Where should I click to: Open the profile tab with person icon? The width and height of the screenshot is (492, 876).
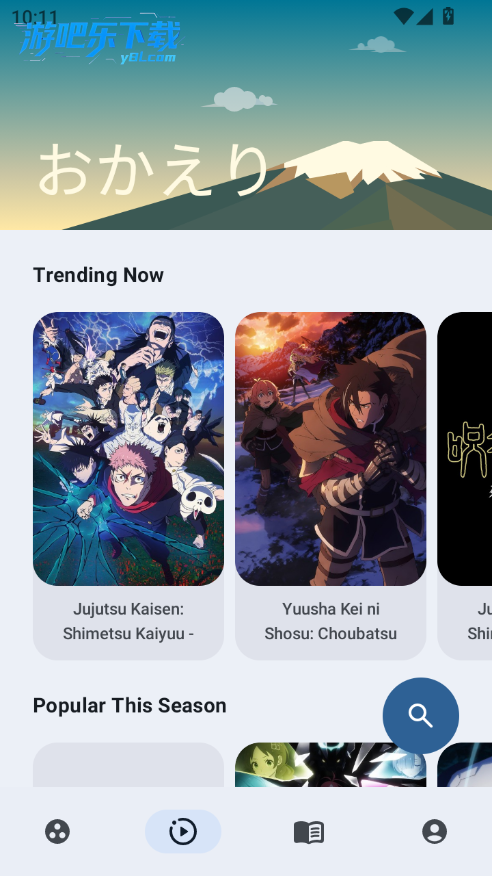coord(434,831)
